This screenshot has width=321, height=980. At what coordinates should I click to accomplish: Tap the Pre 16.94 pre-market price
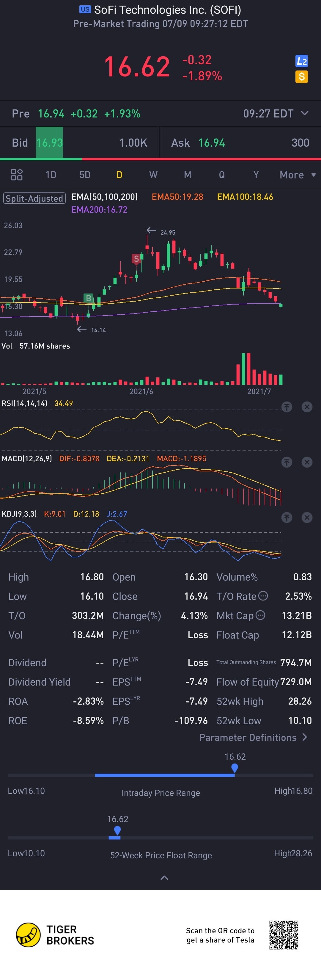pos(51,113)
